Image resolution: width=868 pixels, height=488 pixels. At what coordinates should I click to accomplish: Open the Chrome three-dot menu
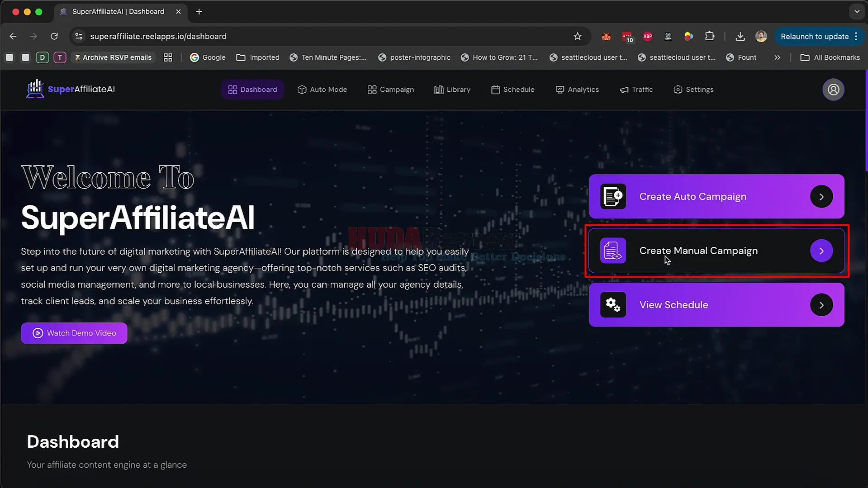pos(856,36)
